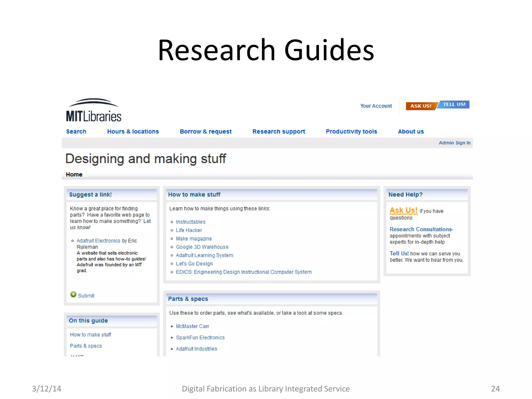Image resolution: width=532 pixels, height=399 pixels.
Task: Open the Life Hacker link
Action: point(189,230)
